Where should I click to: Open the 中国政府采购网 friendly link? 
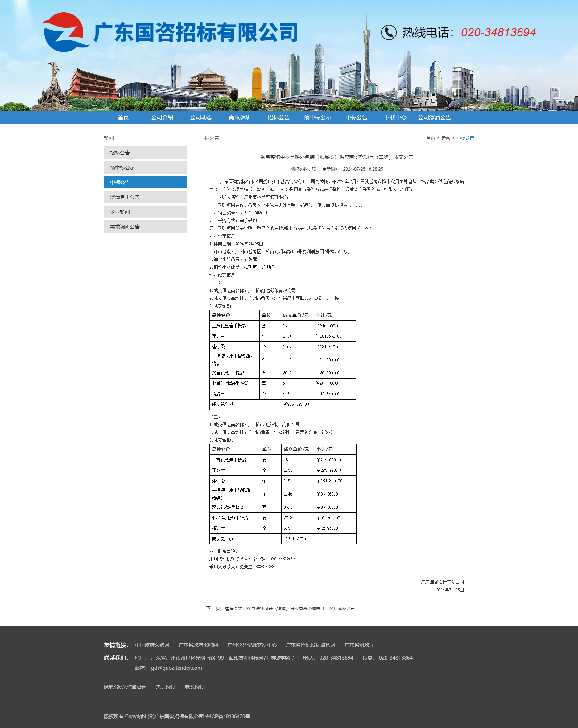point(152,645)
